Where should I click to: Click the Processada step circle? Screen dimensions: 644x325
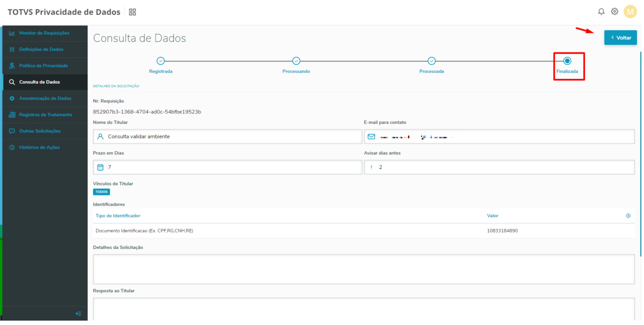[x=431, y=61]
